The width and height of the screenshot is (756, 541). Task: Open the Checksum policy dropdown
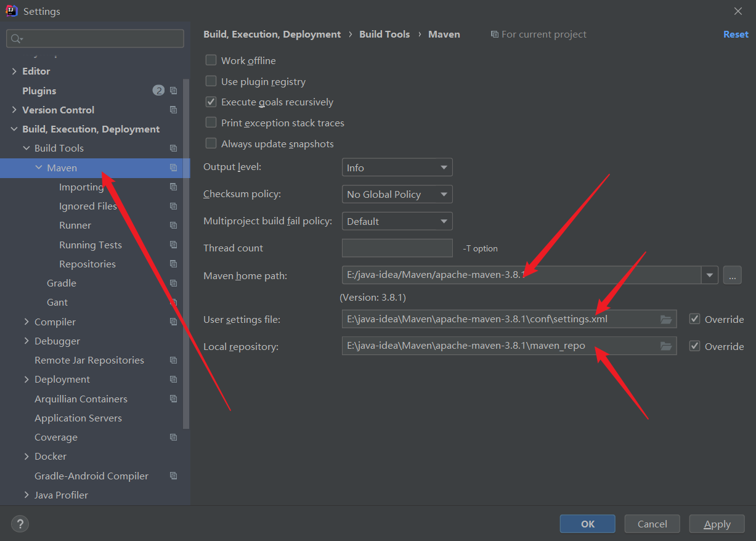pyautogui.click(x=397, y=194)
